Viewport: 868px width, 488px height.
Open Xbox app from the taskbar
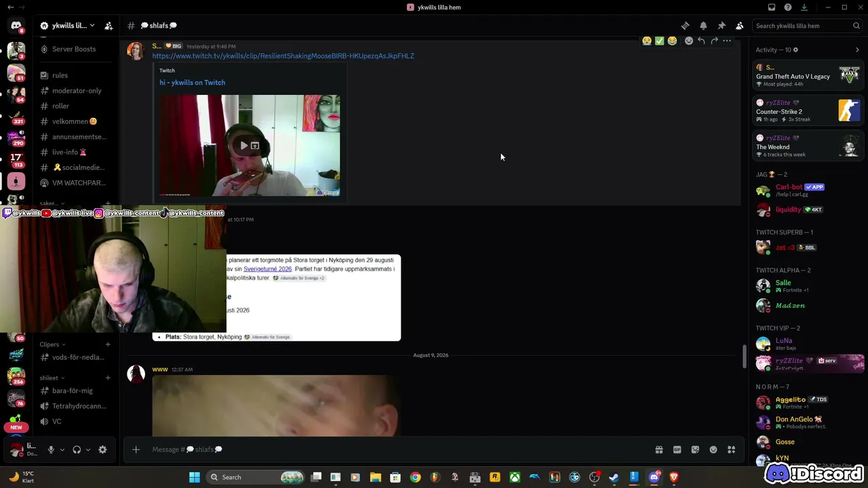(x=515, y=477)
